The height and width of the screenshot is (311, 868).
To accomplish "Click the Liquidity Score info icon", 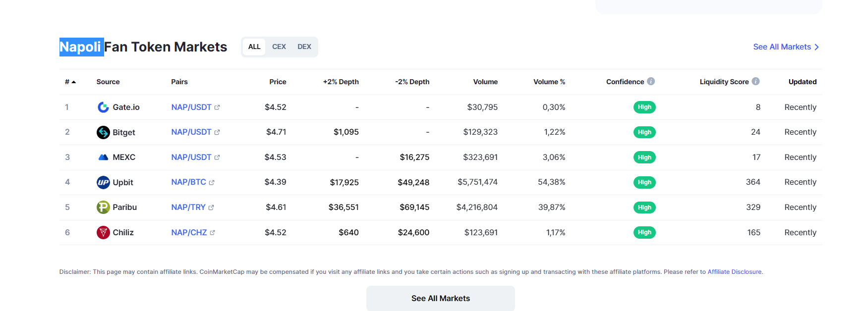I will coord(755,81).
